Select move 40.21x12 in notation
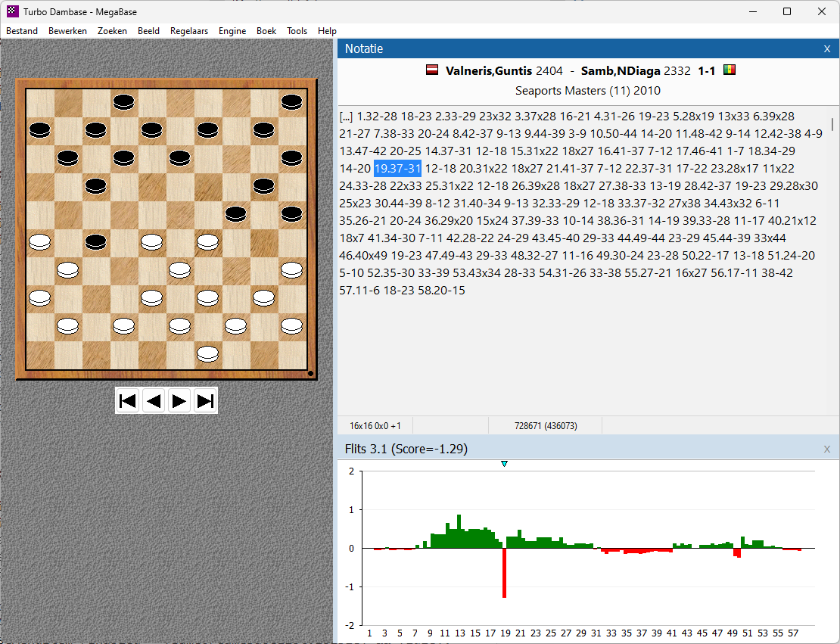The height and width of the screenshot is (644, 840). 792,221
